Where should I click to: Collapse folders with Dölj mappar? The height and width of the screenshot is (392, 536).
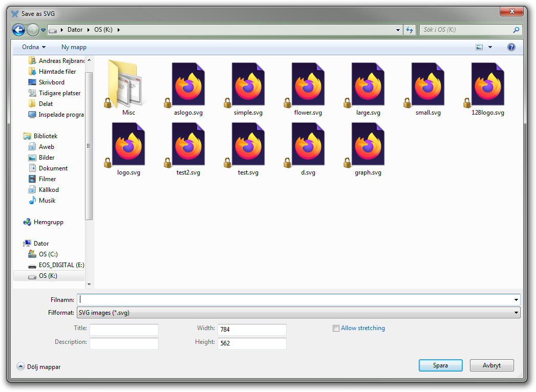(39, 366)
